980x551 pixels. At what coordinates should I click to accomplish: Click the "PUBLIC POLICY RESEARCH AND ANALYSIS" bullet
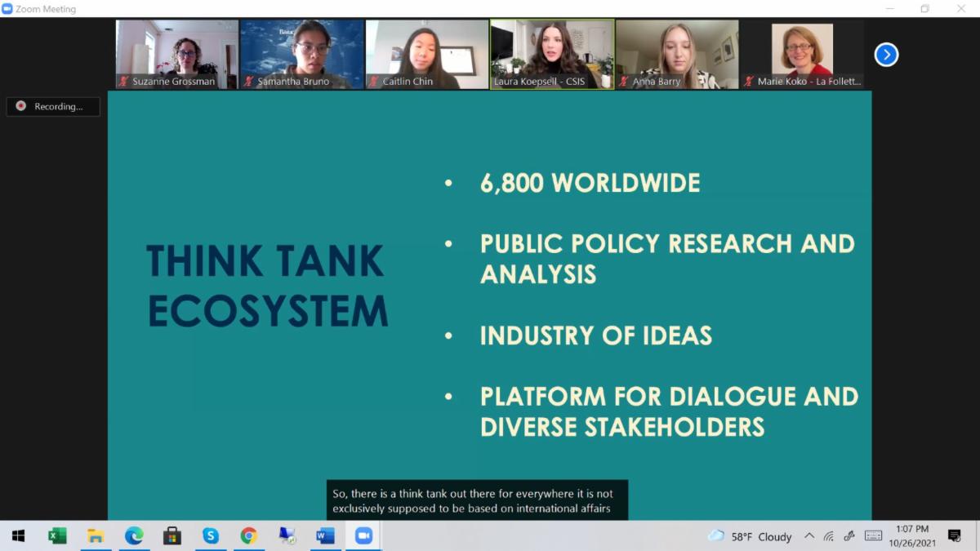tap(667, 259)
